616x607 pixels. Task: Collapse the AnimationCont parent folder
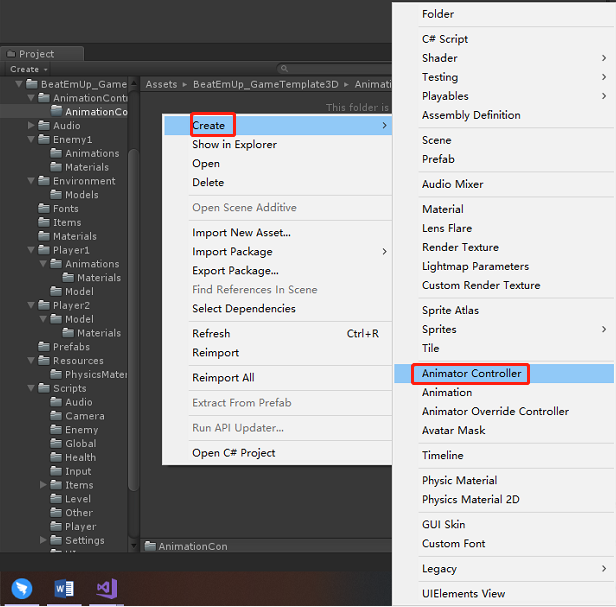[x=31, y=97]
